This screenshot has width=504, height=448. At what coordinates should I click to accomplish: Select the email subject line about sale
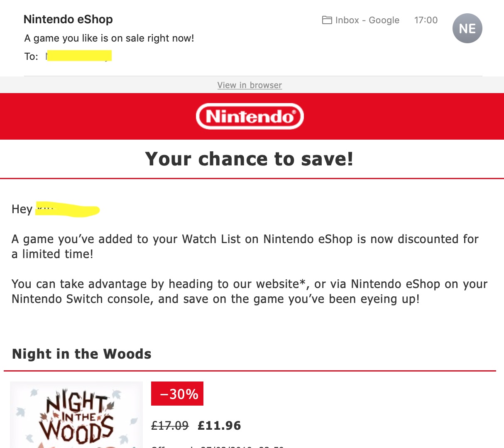pos(109,38)
